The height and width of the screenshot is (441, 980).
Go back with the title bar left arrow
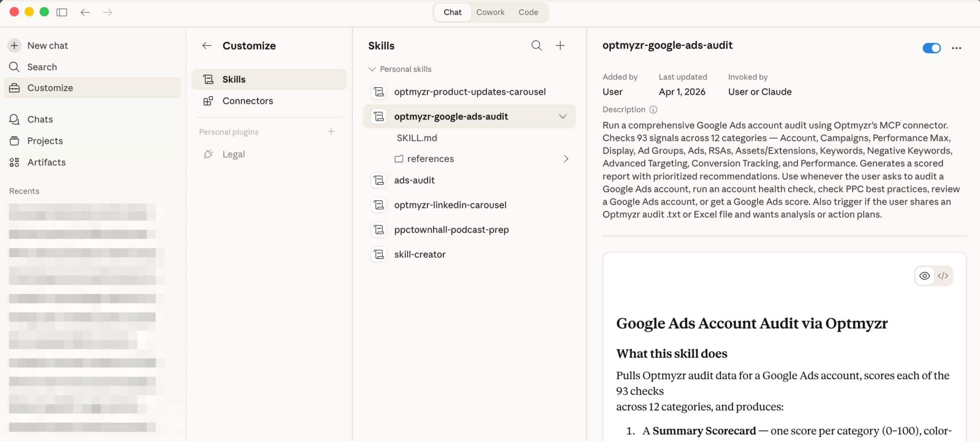pos(85,12)
